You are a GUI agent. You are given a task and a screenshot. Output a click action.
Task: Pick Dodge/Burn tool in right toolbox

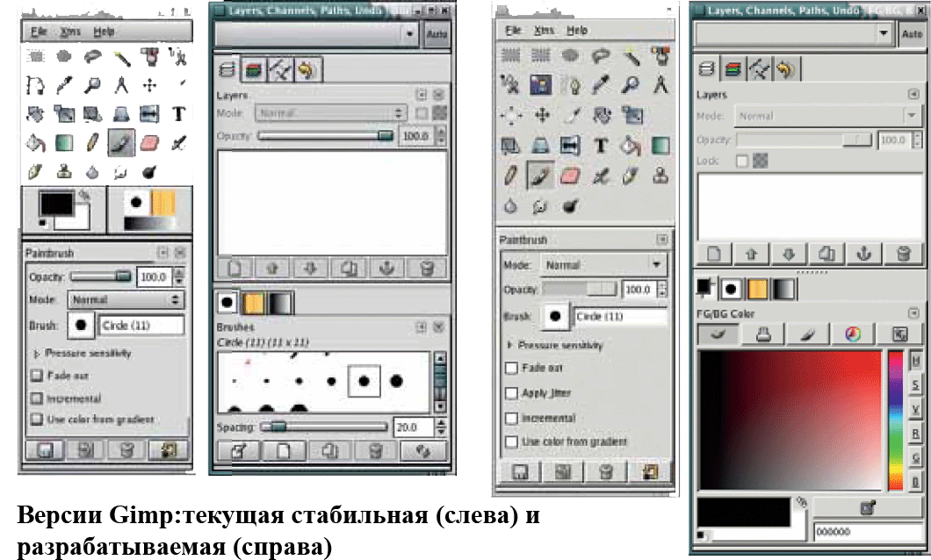tap(570, 206)
